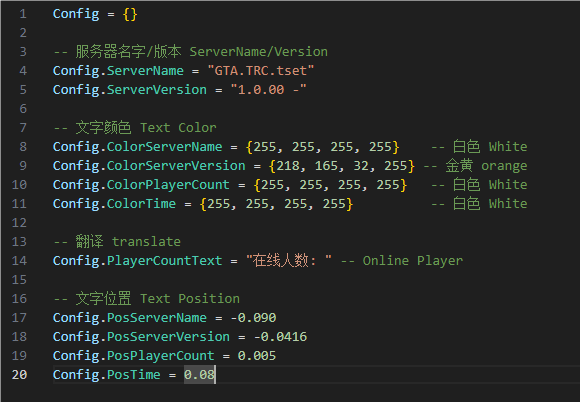580x402 pixels.
Task: Click the White comment on line 10
Action: click(479, 185)
